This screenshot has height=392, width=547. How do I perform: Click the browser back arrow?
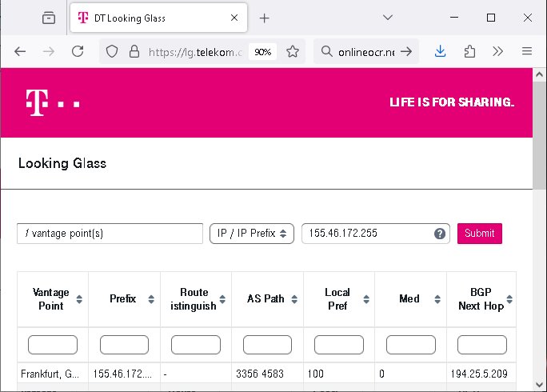click(20, 52)
